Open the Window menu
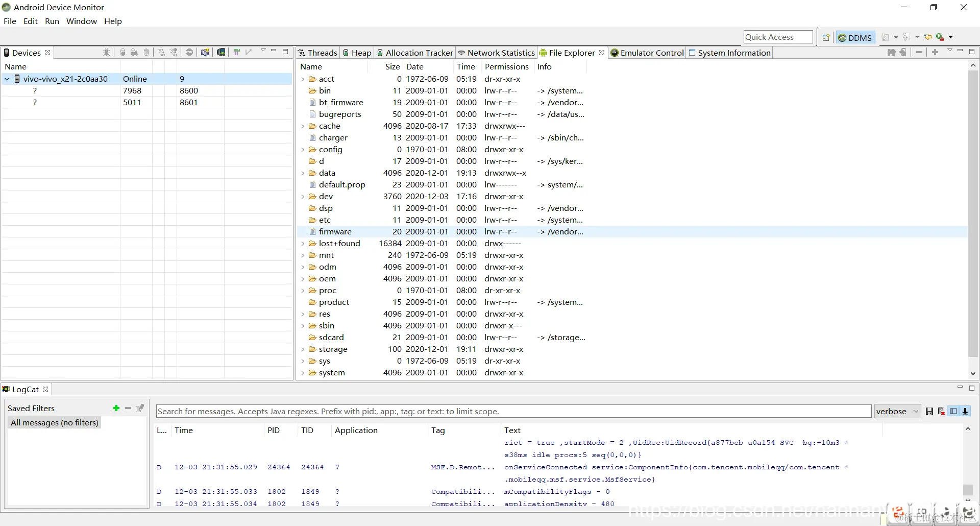The width and height of the screenshot is (980, 526). 82,21
